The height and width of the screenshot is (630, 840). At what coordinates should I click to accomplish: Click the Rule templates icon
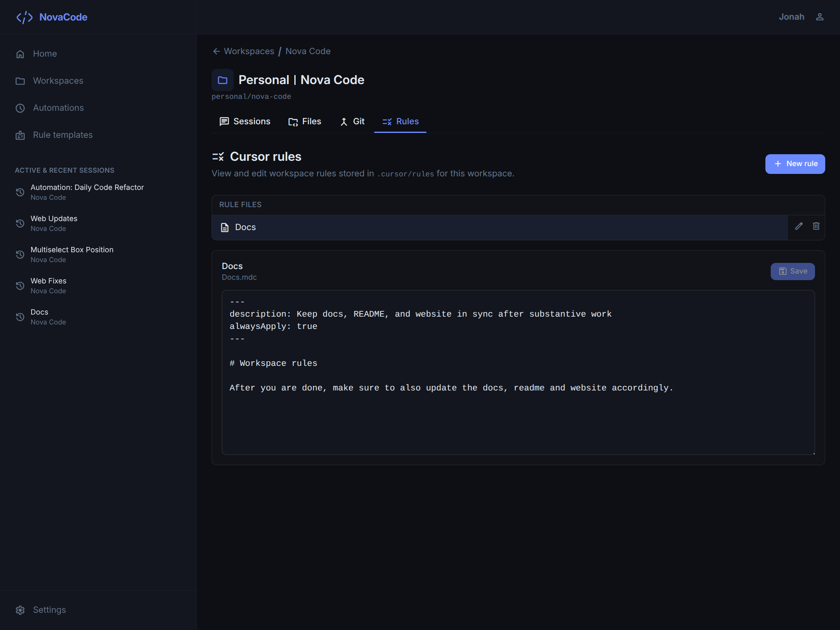click(20, 135)
